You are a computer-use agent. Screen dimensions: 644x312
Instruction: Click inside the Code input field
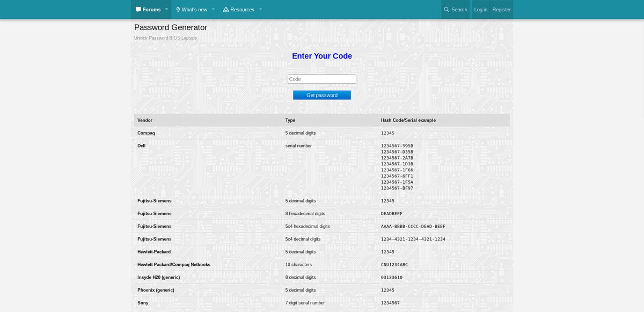[x=321, y=78]
